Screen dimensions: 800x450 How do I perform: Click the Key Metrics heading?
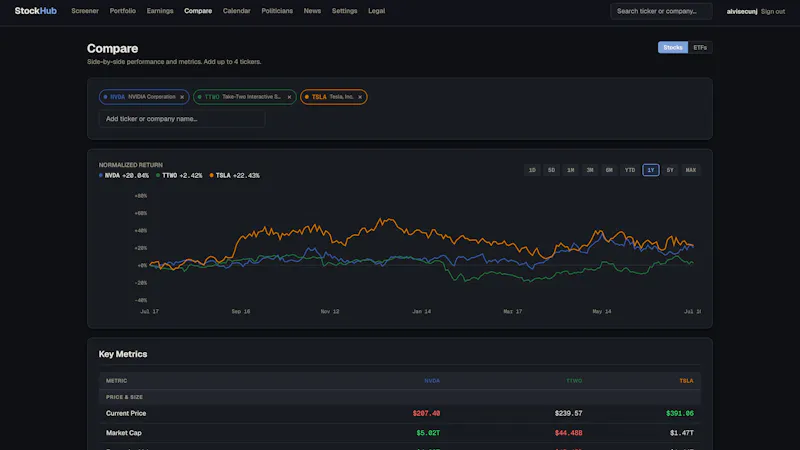[x=123, y=354]
